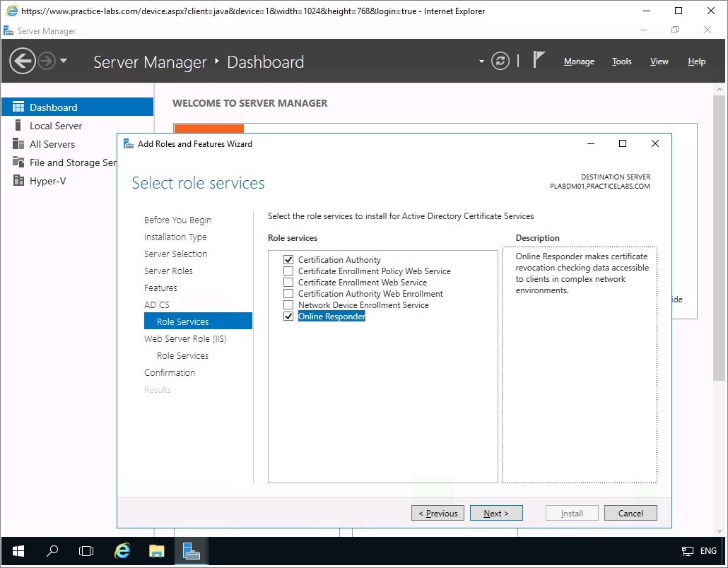Open the Manage menu

579,61
